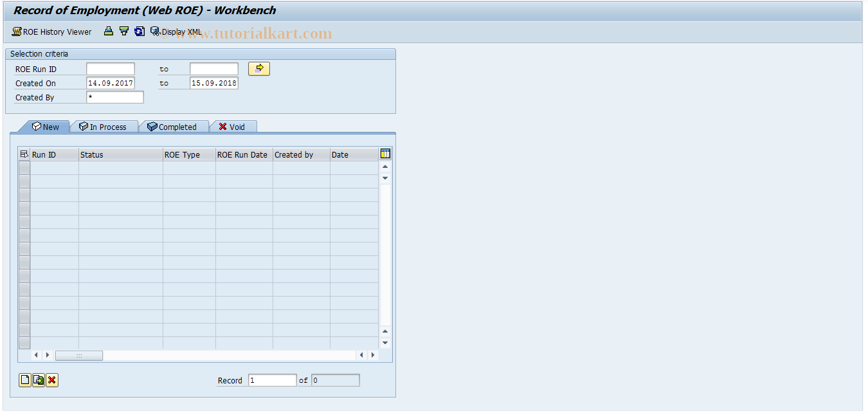Viewport: 868px width, 413px height.
Task: Click the Created by column header
Action: (x=302, y=154)
